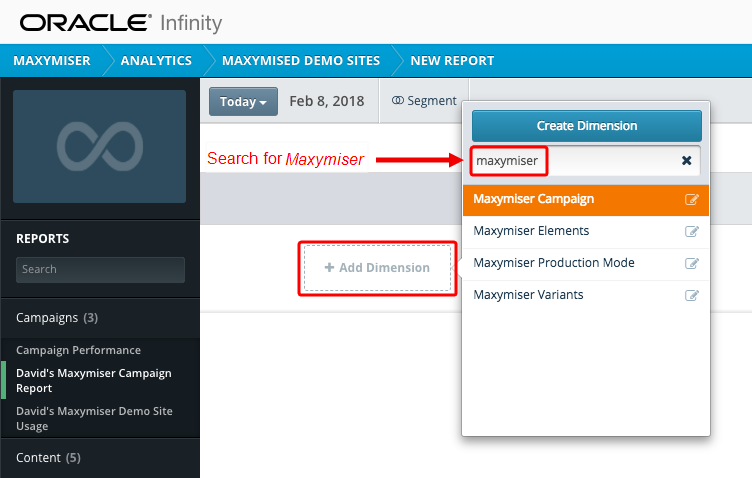The height and width of the screenshot is (478, 752).
Task: Select Maxymiser Production Mode dimension
Action: click(x=586, y=263)
